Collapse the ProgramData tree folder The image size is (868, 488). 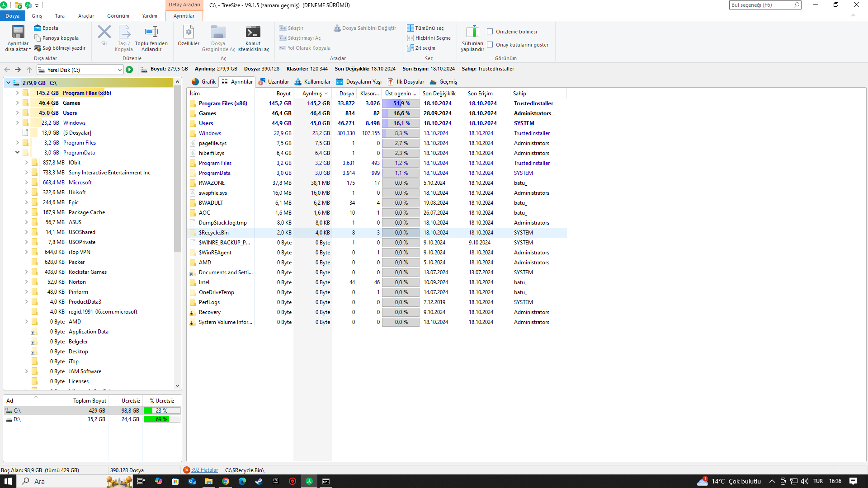click(x=17, y=153)
